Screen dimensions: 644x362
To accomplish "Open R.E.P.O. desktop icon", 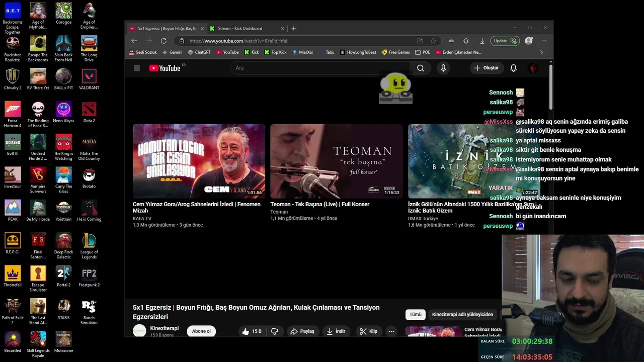I will (13, 243).
